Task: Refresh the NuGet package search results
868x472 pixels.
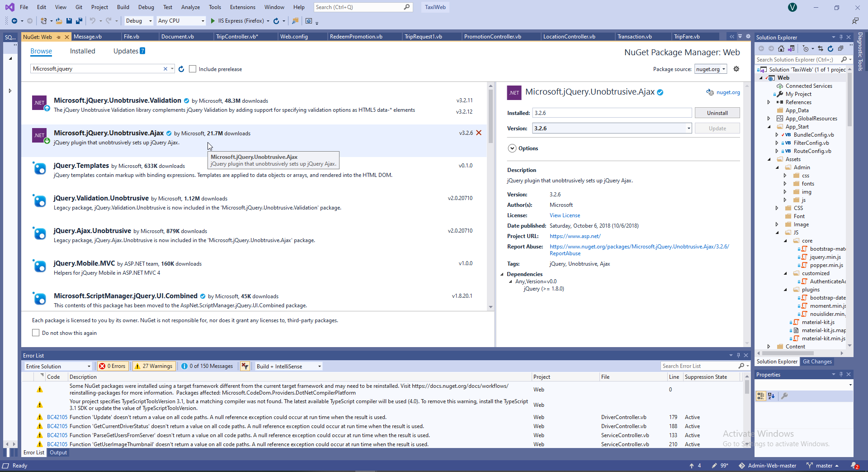Action: (181, 69)
